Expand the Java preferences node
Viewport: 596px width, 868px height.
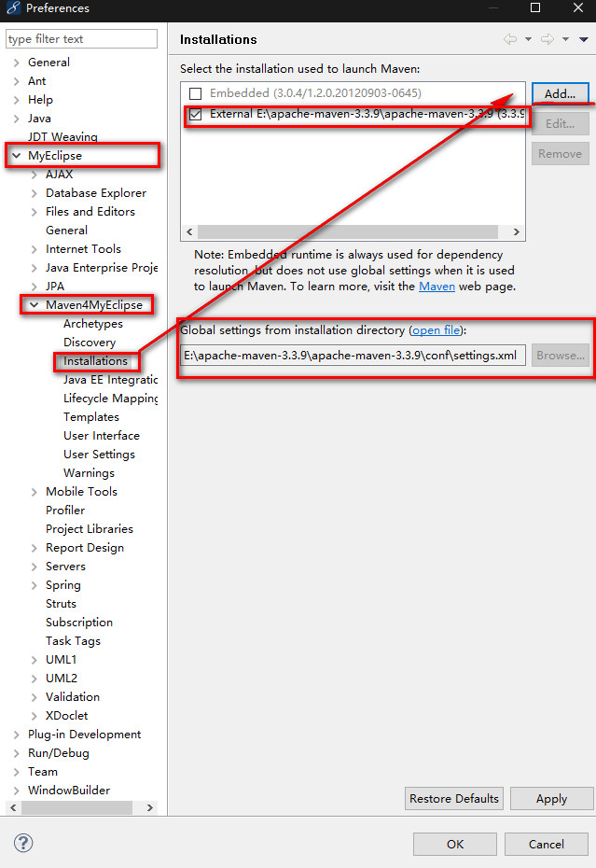coord(16,119)
